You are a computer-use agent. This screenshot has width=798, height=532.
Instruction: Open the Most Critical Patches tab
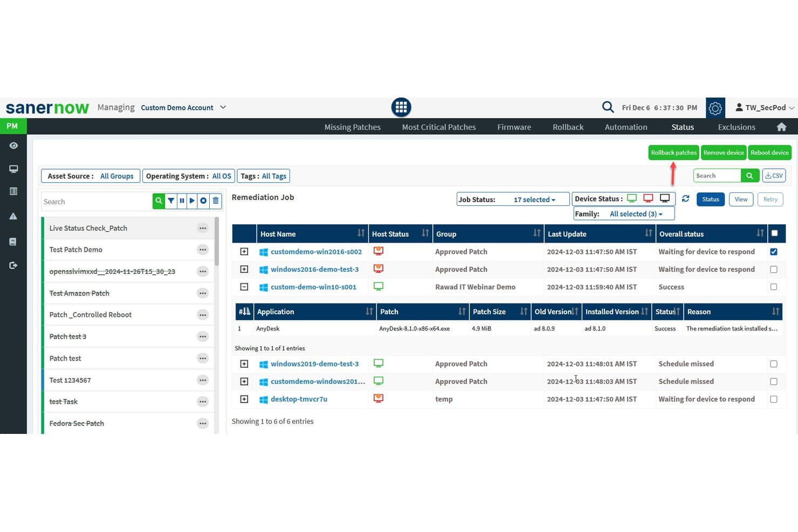tap(439, 127)
